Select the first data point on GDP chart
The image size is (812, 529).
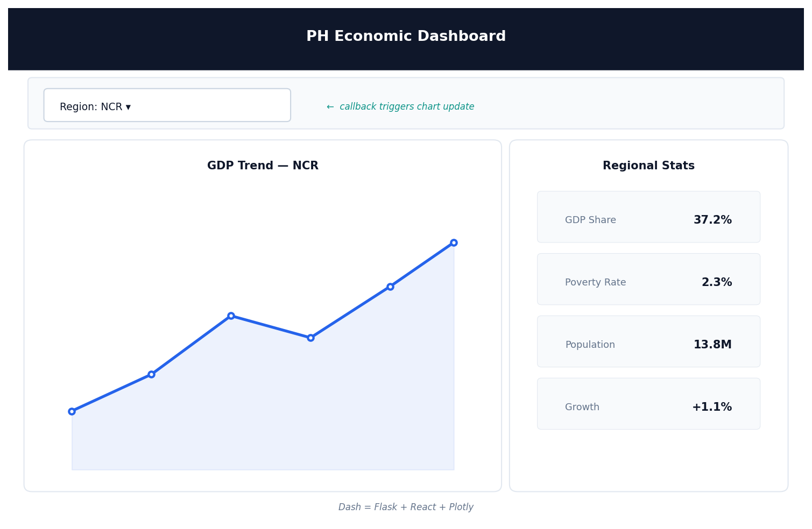pos(72,411)
